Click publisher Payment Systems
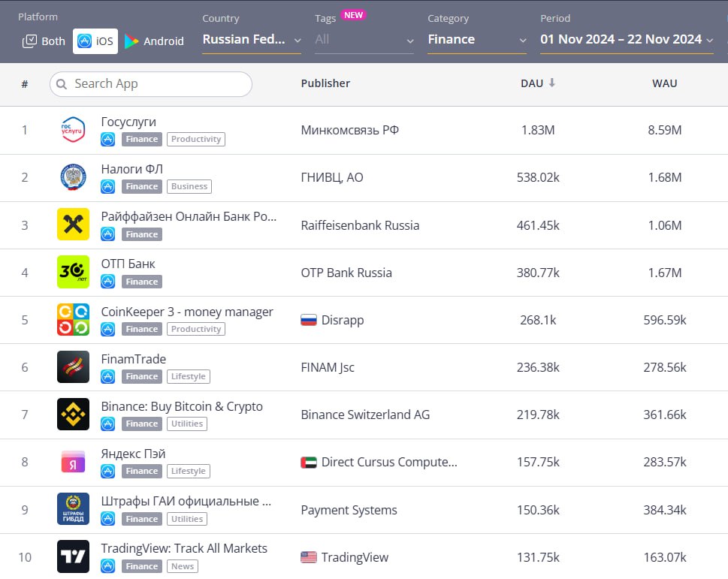The image size is (728, 579). pos(349,511)
